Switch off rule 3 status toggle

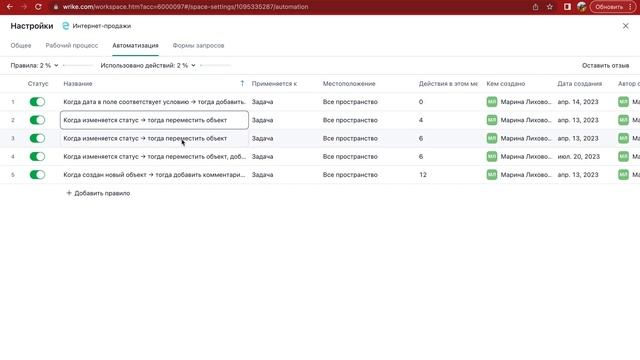pyautogui.click(x=37, y=138)
